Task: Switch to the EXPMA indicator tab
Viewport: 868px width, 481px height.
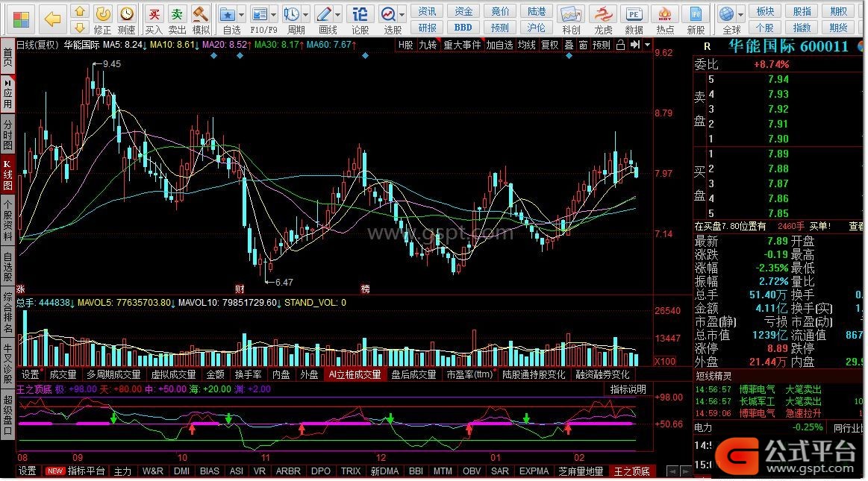Action: (x=534, y=471)
